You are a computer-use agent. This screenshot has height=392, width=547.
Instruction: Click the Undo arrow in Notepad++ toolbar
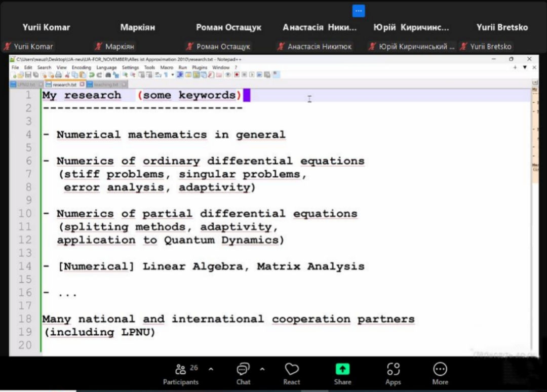[92, 75]
